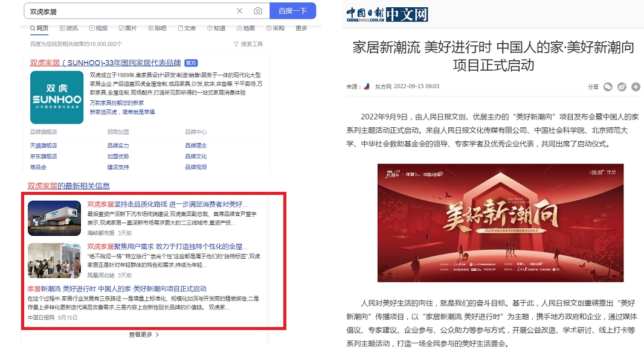The image size is (644, 362).
Task: Switch to the 视频 tab
Action: [x=98, y=28]
